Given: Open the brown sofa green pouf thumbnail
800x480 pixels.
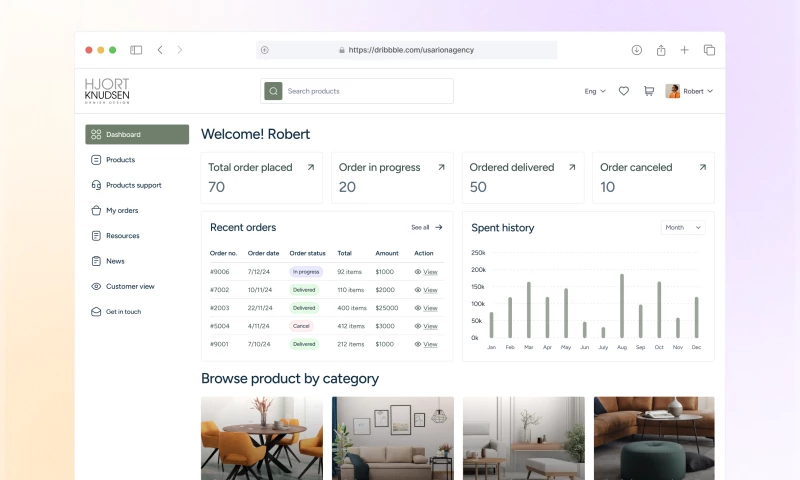Looking at the screenshot, I should pos(654,438).
